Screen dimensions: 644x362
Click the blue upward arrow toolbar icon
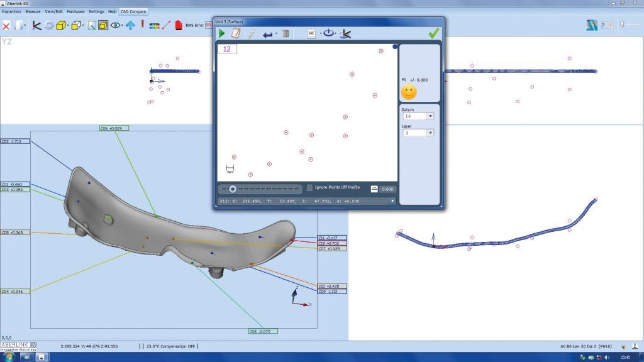(130, 25)
